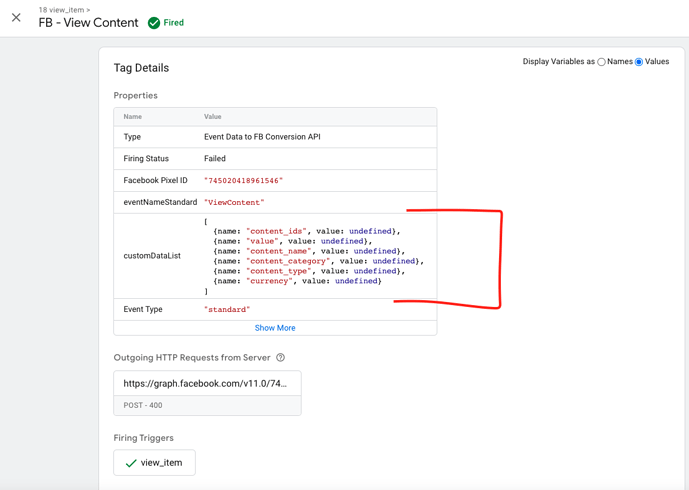689x490 pixels.
Task: Open the outgoing HTTP requests help icon
Action: [x=280, y=358]
